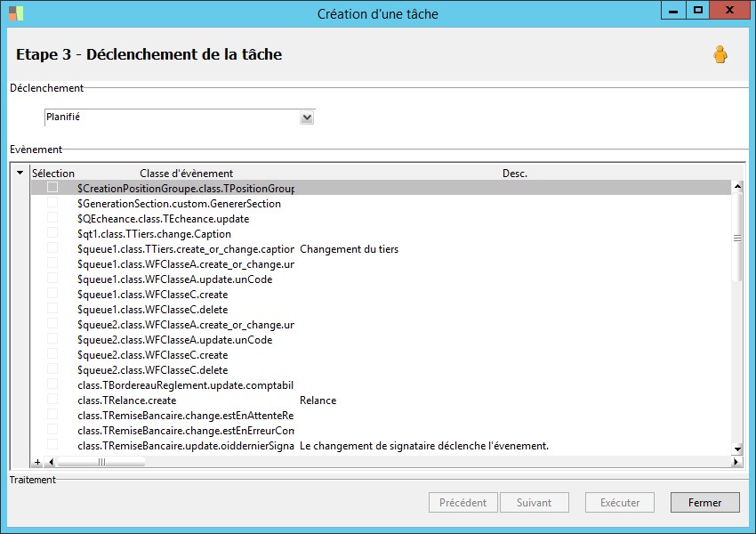Select the class.TRemiseBancaire.change.estEnErreurCon row
The width and height of the screenshot is (756, 534).
click(381, 431)
